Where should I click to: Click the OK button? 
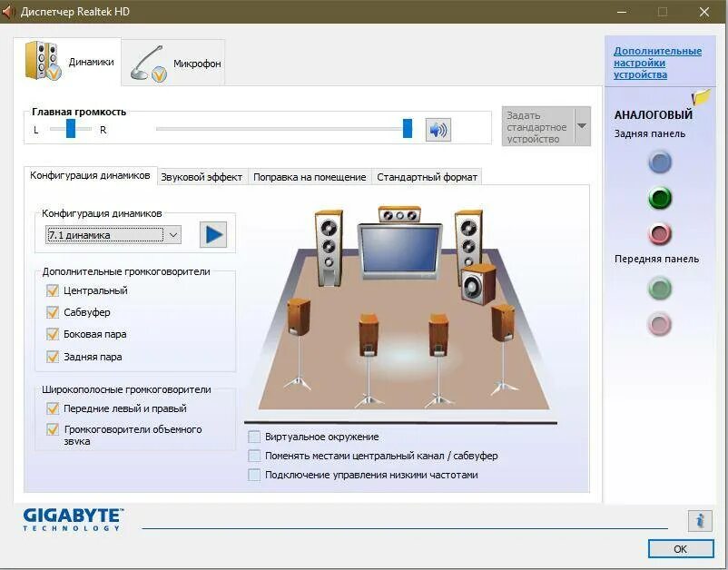pos(681,548)
